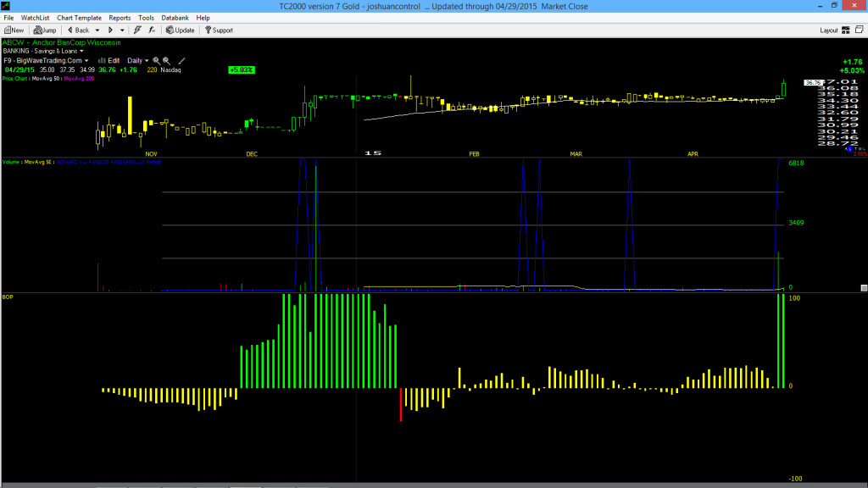Image resolution: width=868 pixels, height=488 pixels.
Task: Click the first magnifier zoom icon
Action: point(157,61)
